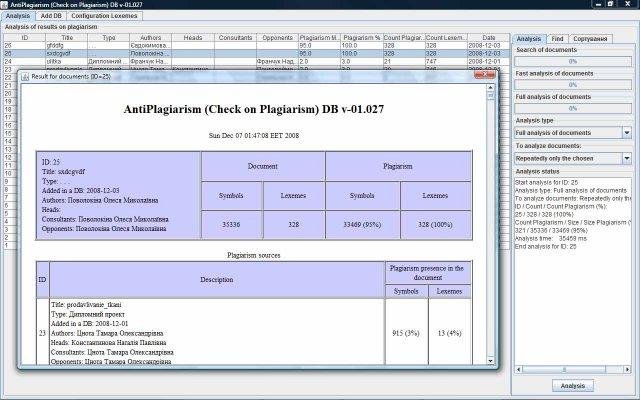Close the Result for documents dialog
Image resolution: width=640 pixels, height=400 pixels.
[484, 75]
